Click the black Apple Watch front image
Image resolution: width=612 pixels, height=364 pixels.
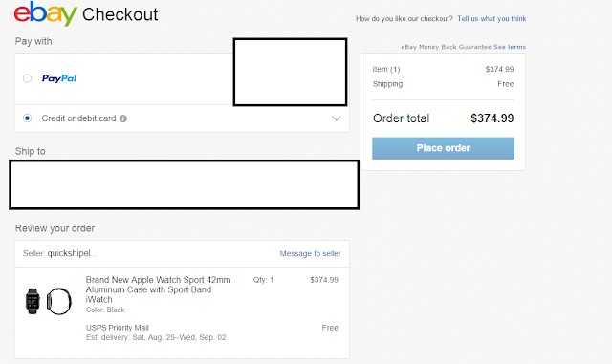[x=33, y=301]
